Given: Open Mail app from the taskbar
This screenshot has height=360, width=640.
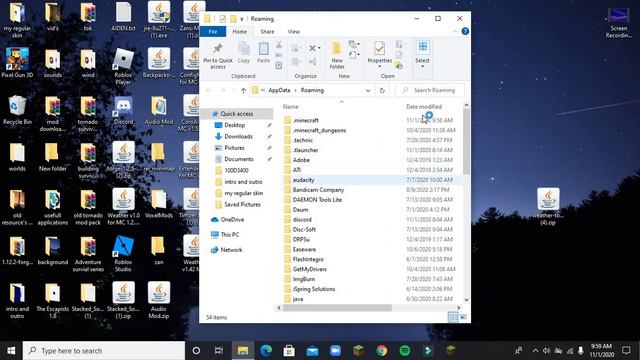Looking at the screenshot, I should (x=312, y=351).
